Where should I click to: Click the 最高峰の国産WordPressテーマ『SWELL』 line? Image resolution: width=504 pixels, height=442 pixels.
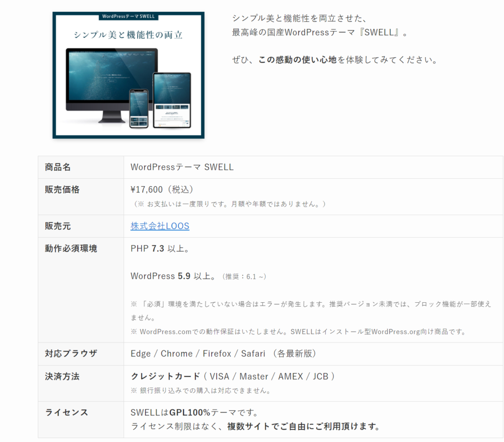point(320,32)
